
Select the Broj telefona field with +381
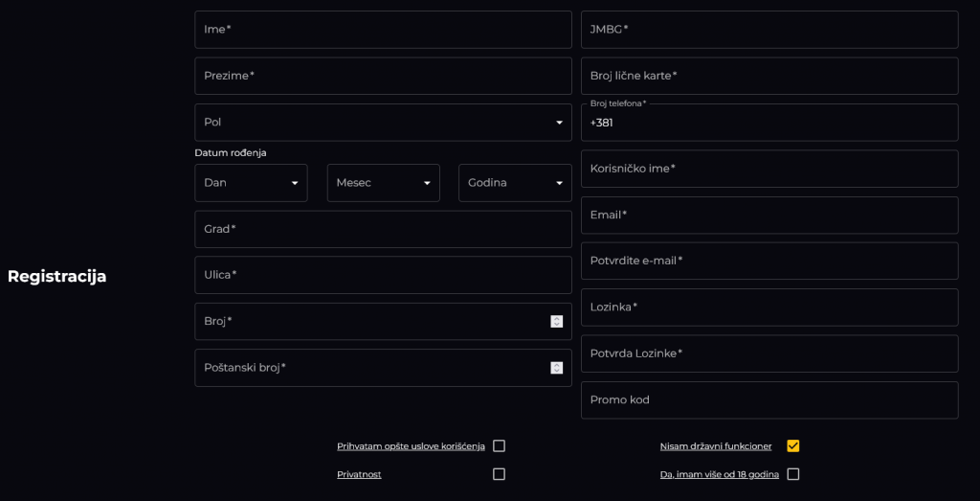point(769,123)
